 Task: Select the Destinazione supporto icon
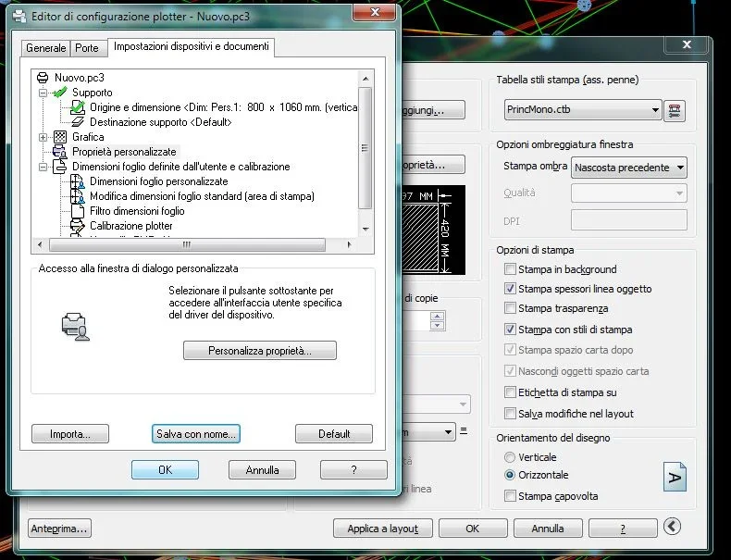click(x=78, y=122)
